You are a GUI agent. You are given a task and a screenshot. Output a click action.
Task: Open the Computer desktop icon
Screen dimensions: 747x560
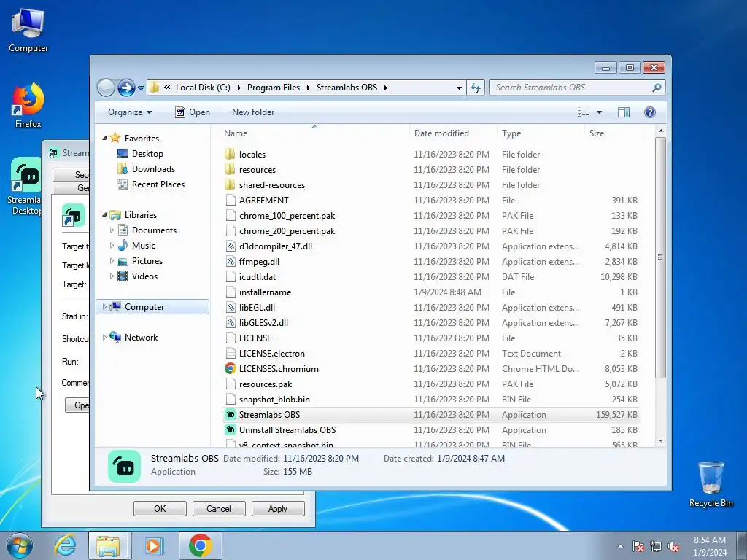click(x=28, y=31)
